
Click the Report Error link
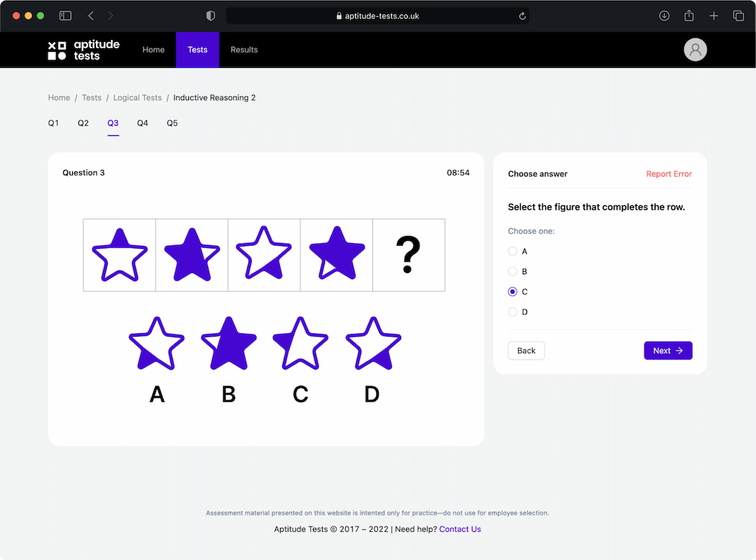pyautogui.click(x=668, y=174)
